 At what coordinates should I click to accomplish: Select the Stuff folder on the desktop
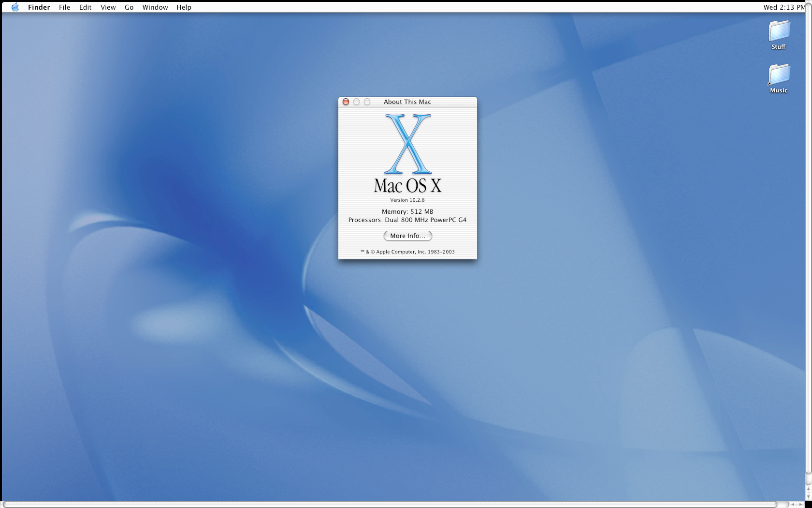pyautogui.click(x=779, y=35)
